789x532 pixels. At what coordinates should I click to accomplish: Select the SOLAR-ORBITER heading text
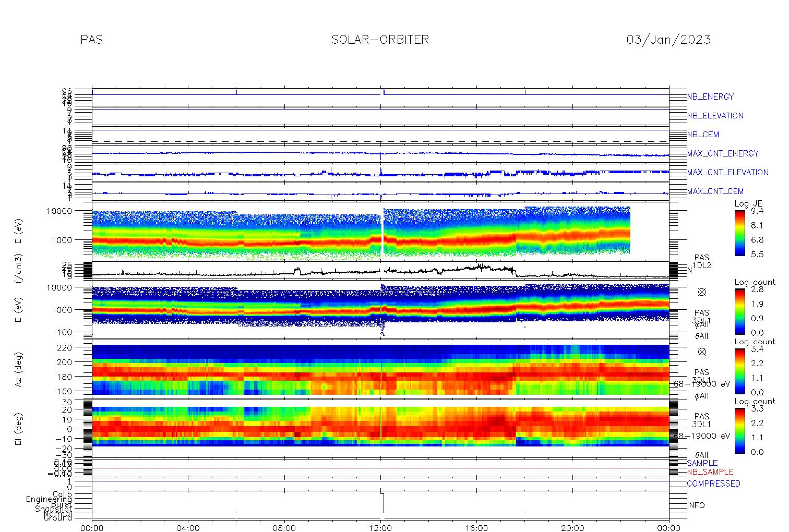pos(380,40)
